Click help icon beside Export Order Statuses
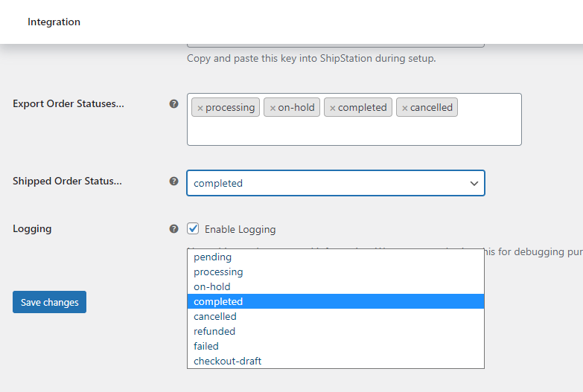Screen dimensions: 583x392 174,104
